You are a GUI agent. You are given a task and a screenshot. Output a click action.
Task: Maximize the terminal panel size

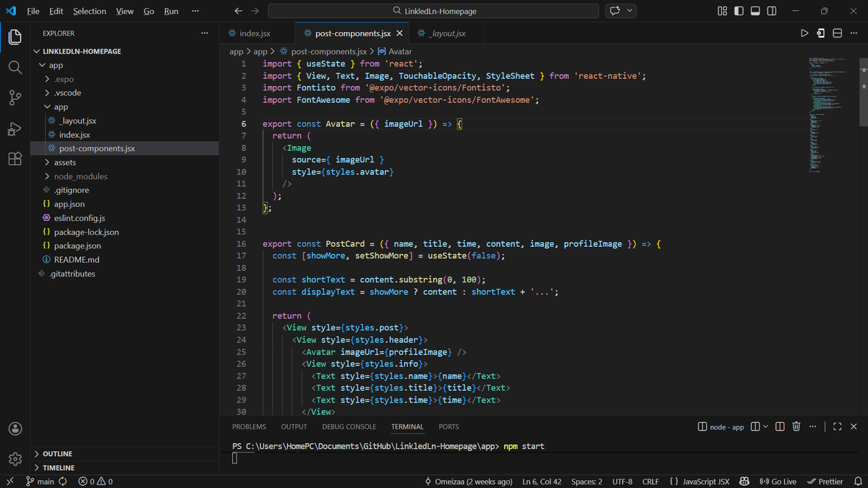(838, 426)
